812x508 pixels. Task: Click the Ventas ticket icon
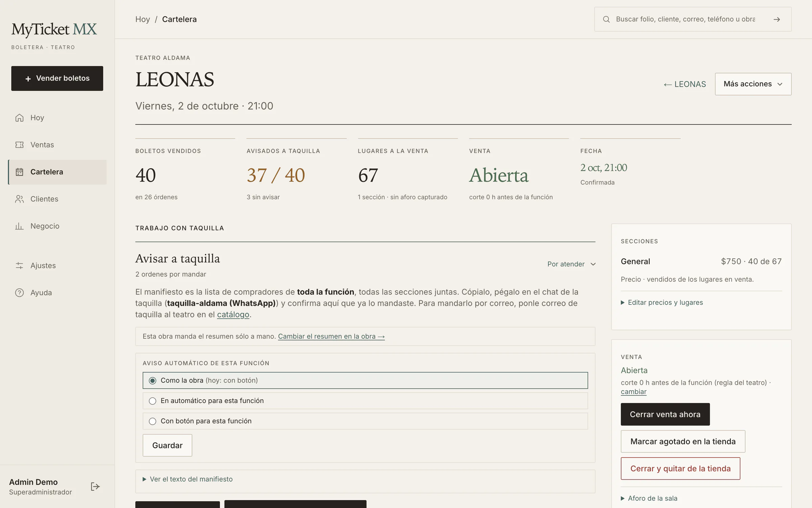[x=19, y=145]
